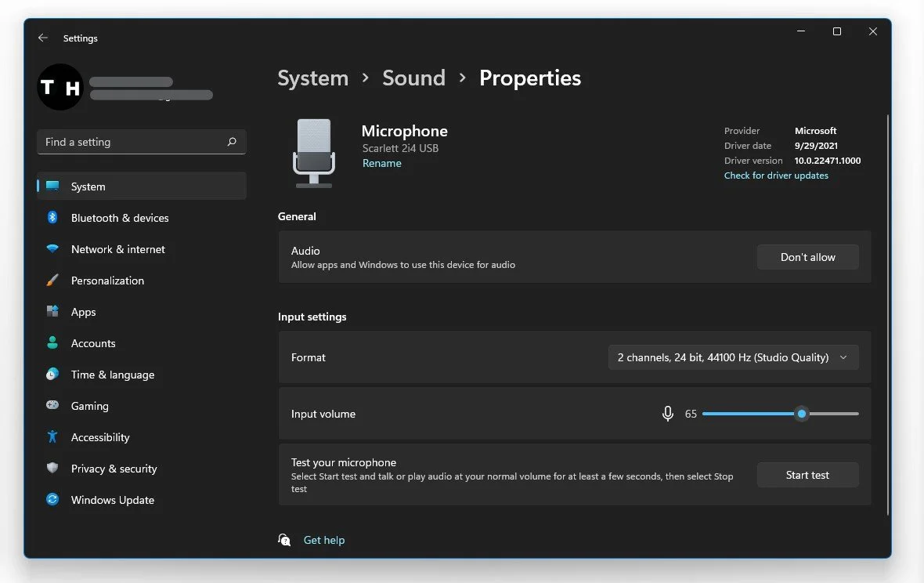Click the Find a setting search box
This screenshot has height=583, width=924.
(141, 142)
